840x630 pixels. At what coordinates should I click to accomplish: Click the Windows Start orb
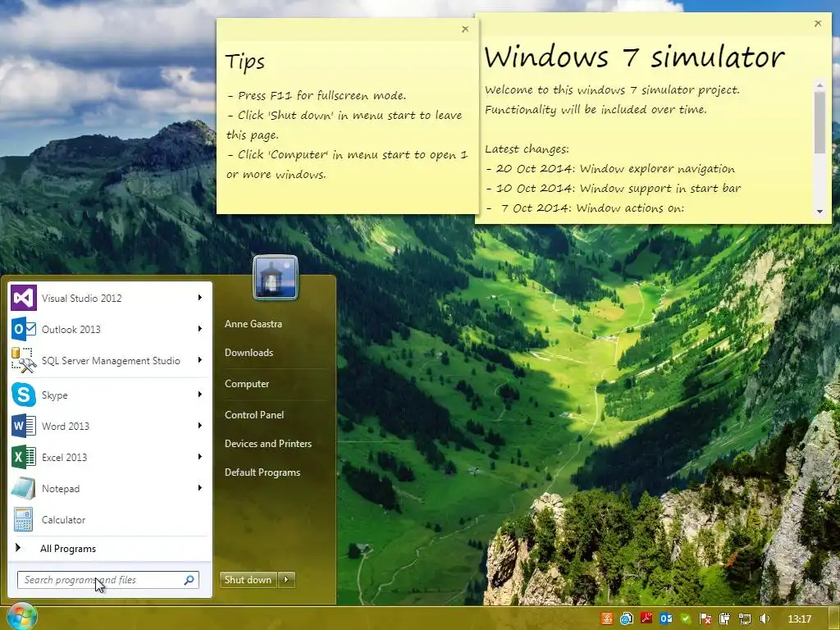[x=21, y=617]
